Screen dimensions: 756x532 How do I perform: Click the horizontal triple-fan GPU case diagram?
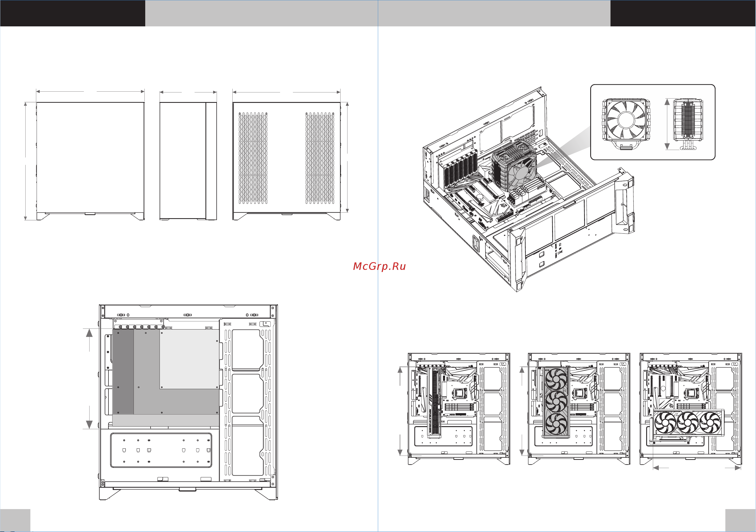tap(691, 409)
